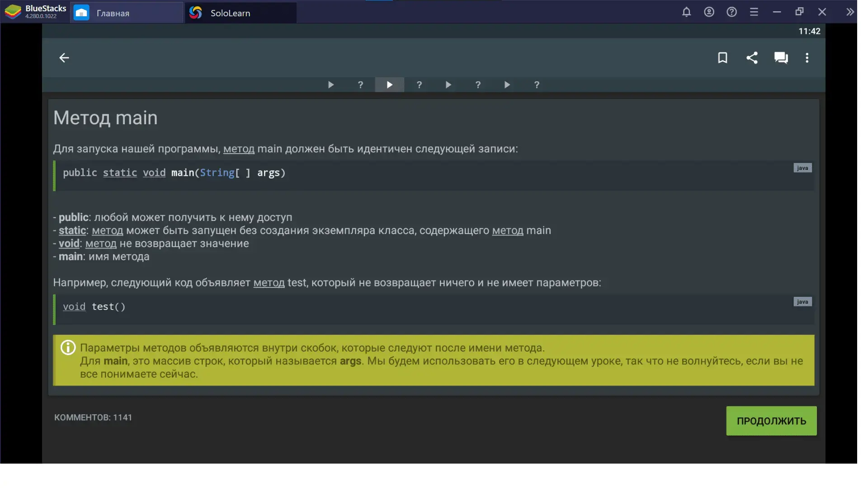Open the third quiz question step

tap(478, 85)
